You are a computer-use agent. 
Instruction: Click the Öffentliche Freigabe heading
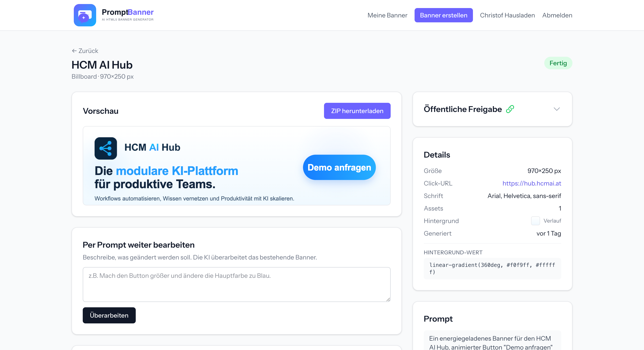pos(462,109)
